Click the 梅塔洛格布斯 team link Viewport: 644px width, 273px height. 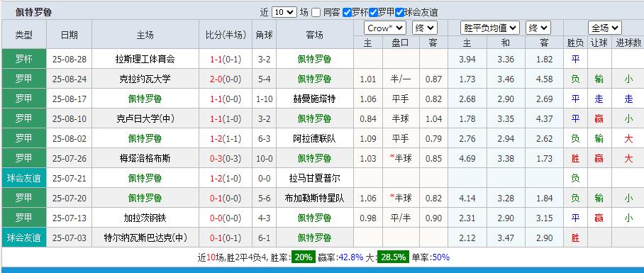tap(145, 158)
